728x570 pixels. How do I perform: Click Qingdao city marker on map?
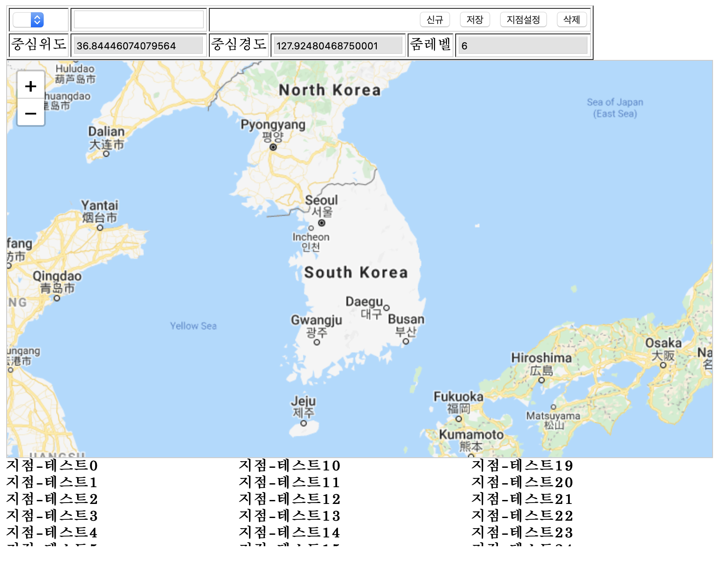[57, 298]
